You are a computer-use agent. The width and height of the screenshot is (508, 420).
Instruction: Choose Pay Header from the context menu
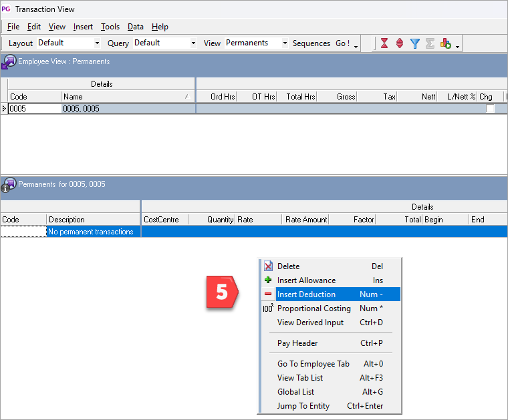[297, 343]
